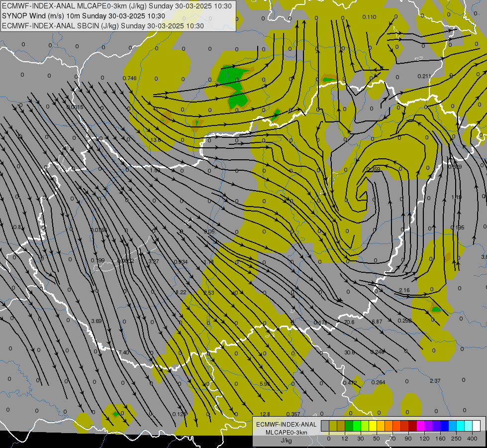Click the 0.357 value near bottom
The height and width of the screenshot is (448, 487).
click(x=293, y=414)
